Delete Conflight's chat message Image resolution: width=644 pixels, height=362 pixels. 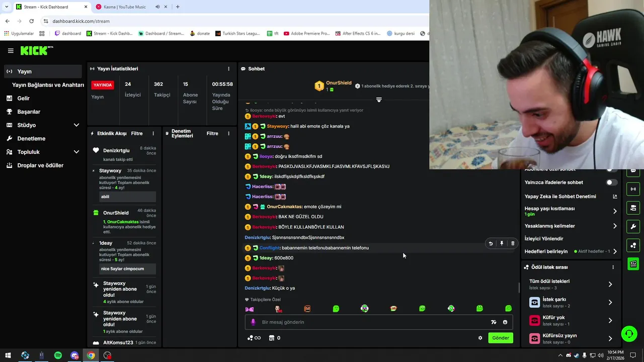pyautogui.click(x=513, y=244)
